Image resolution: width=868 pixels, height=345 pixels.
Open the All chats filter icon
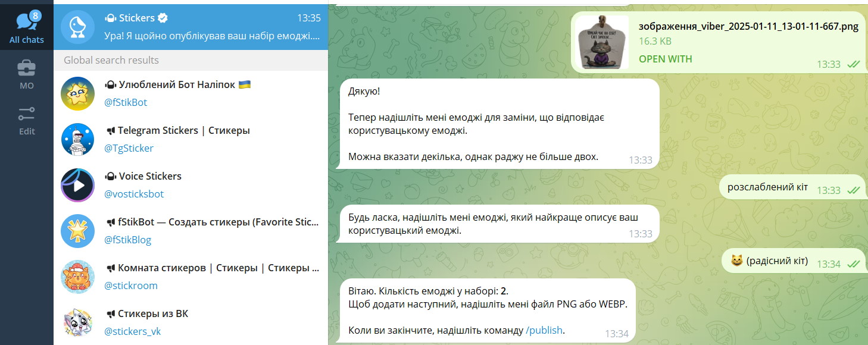[26, 21]
